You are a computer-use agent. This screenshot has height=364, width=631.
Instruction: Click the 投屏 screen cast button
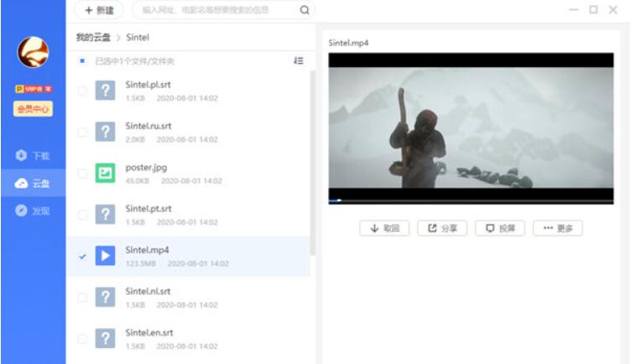[500, 228]
